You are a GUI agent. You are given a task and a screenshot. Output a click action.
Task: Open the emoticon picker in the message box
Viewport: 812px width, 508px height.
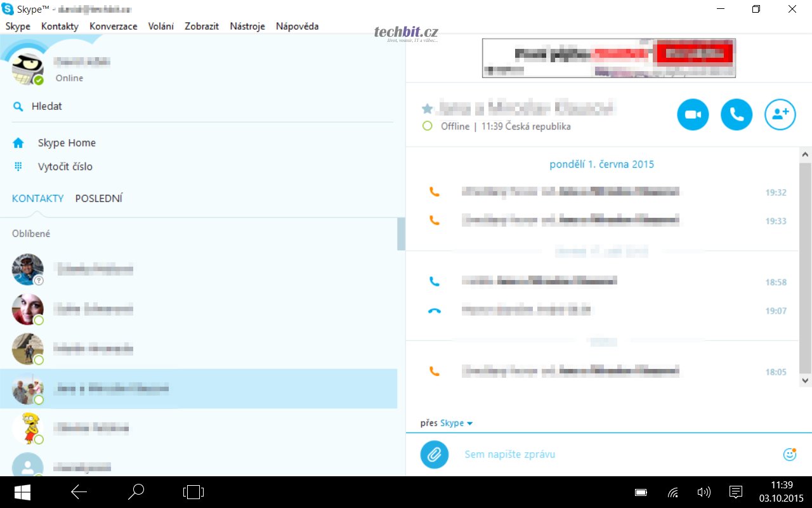tap(789, 454)
